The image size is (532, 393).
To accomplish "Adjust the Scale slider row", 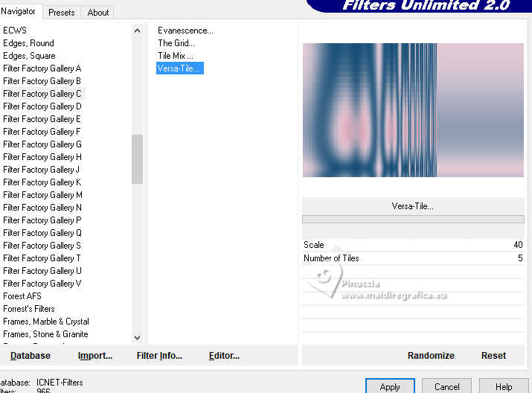I will 413,245.
